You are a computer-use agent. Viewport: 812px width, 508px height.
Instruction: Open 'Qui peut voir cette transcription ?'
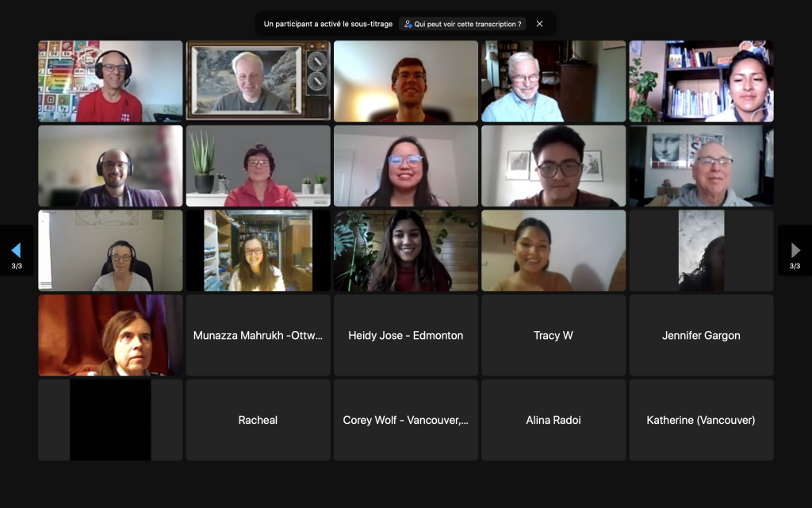click(x=462, y=24)
